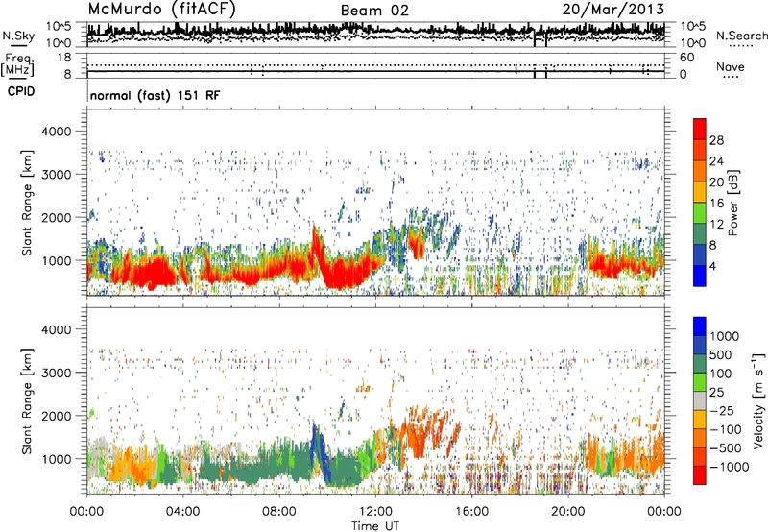The width and height of the screenshot is (768, 532).
Task: Click the dark green Power segment between 8 and 12
Action: (700, 233)
